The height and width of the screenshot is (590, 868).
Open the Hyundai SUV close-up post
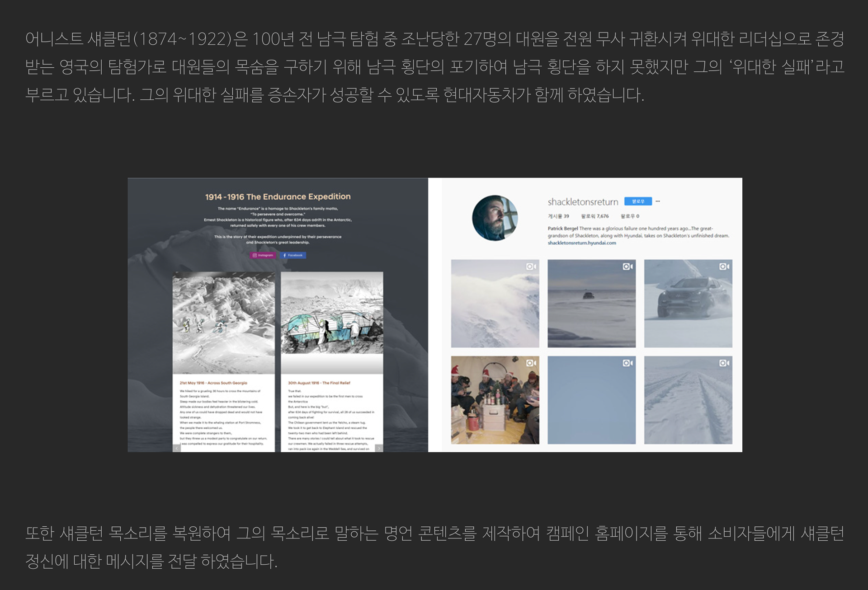tap(688, 304)
